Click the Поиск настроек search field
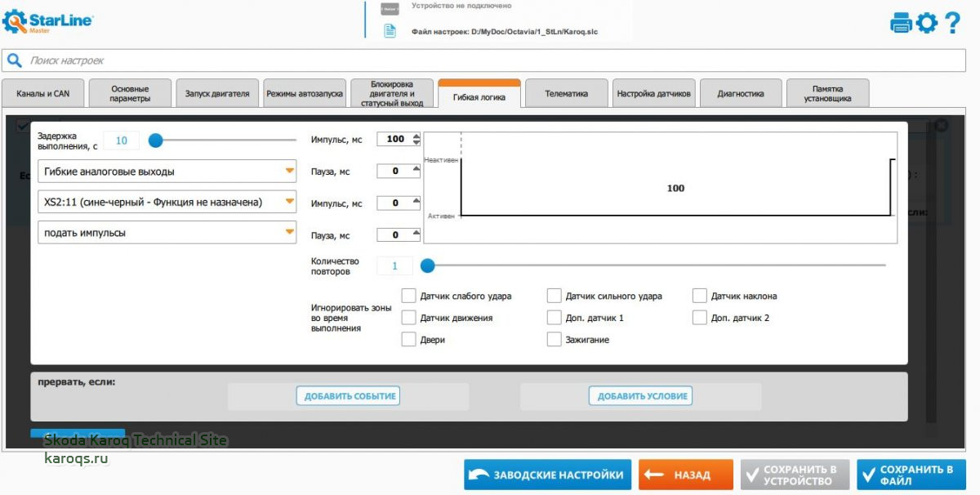Image resolution: width=980 pixels, height=495 pixels. pyautogui.click(x=490, y=60)
